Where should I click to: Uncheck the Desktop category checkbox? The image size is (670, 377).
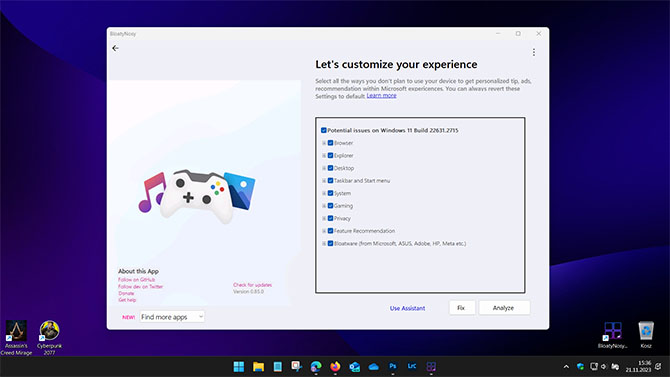(x=330, y=168)
